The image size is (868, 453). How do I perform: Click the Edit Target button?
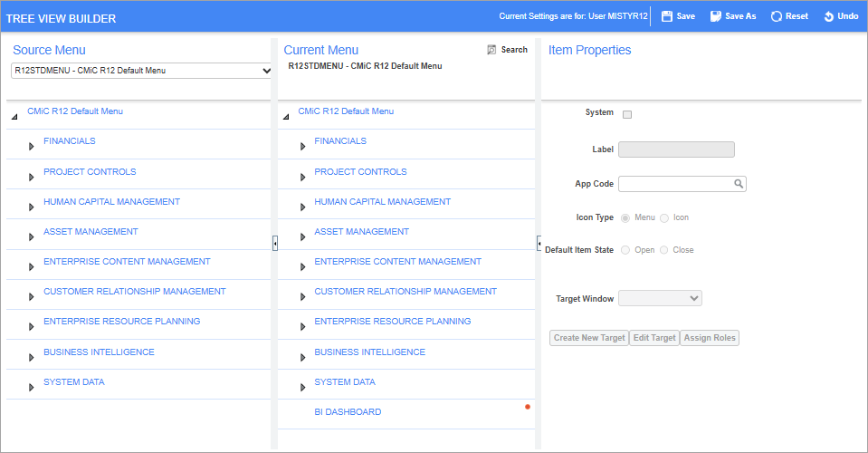pos(654,338)
